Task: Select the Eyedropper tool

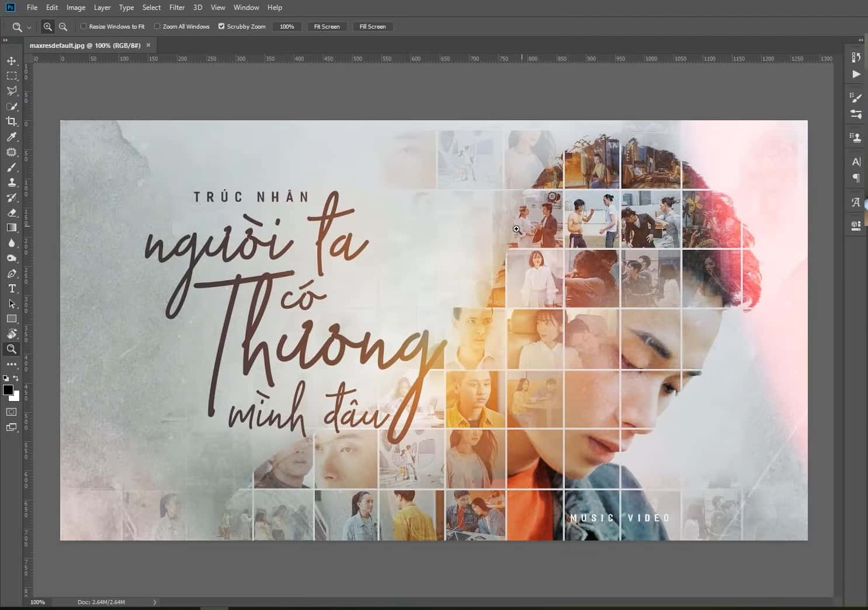Action: click(x=12, y=137)
